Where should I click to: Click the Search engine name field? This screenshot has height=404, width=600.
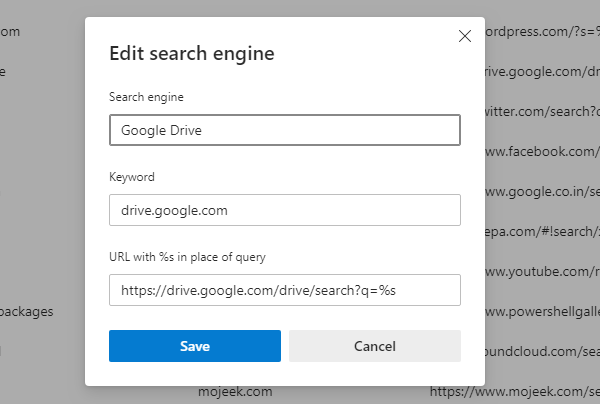(284, 130)
